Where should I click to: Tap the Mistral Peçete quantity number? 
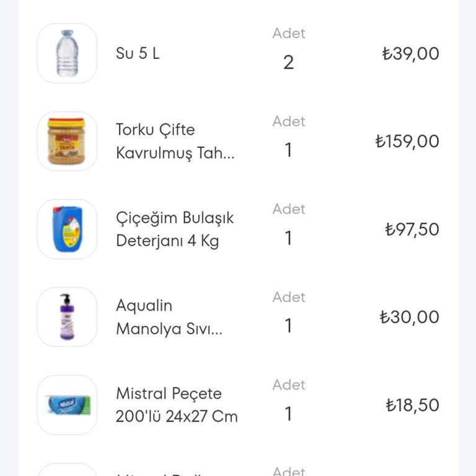pos(288,414)
